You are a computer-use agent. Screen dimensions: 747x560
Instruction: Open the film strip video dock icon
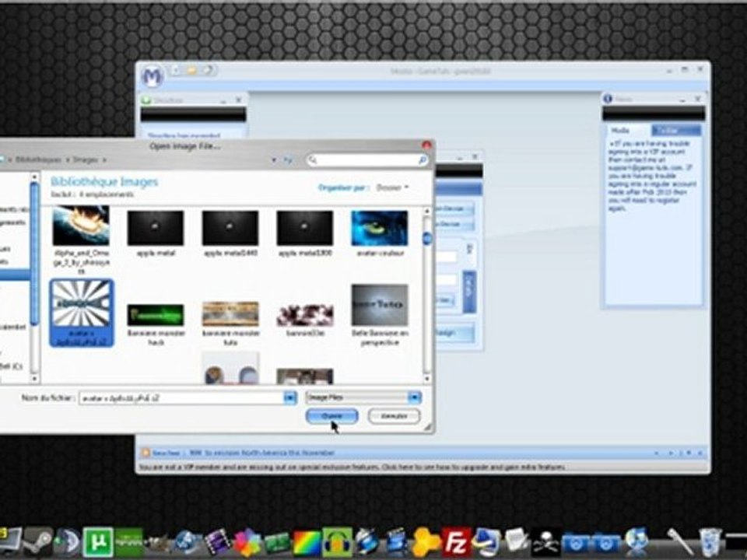point(217,543)
